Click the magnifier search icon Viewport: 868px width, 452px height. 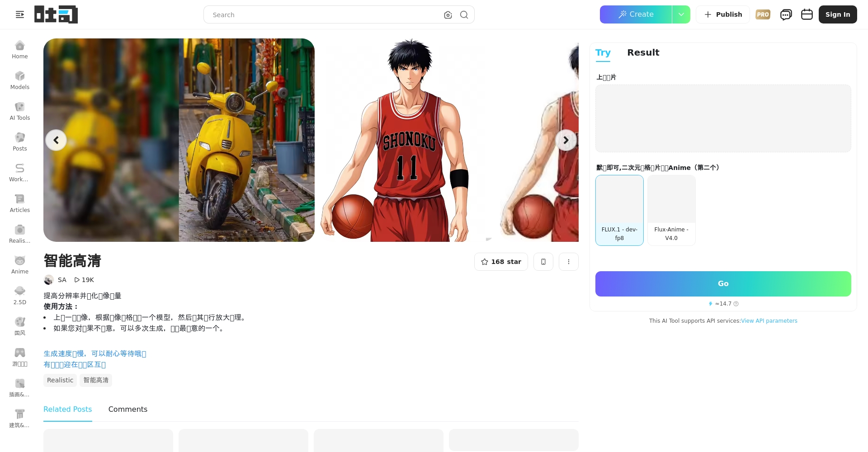click(464, 15)
